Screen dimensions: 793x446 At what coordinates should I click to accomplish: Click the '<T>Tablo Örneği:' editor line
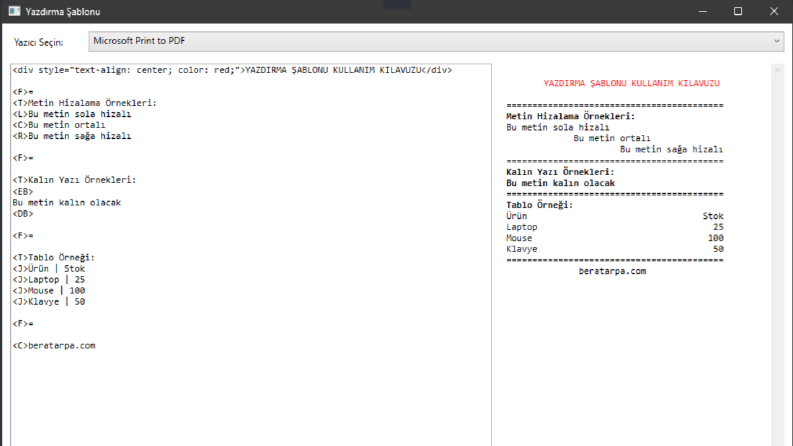54,258
